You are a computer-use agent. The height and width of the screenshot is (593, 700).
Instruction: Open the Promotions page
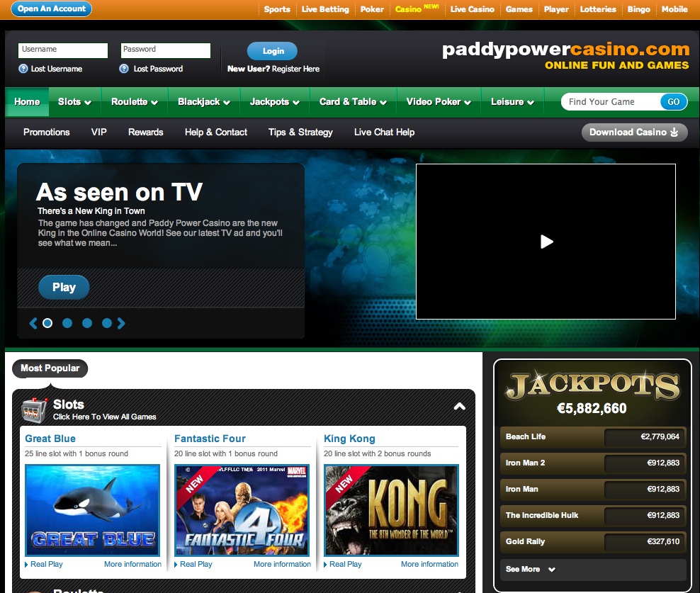(47, 132)
